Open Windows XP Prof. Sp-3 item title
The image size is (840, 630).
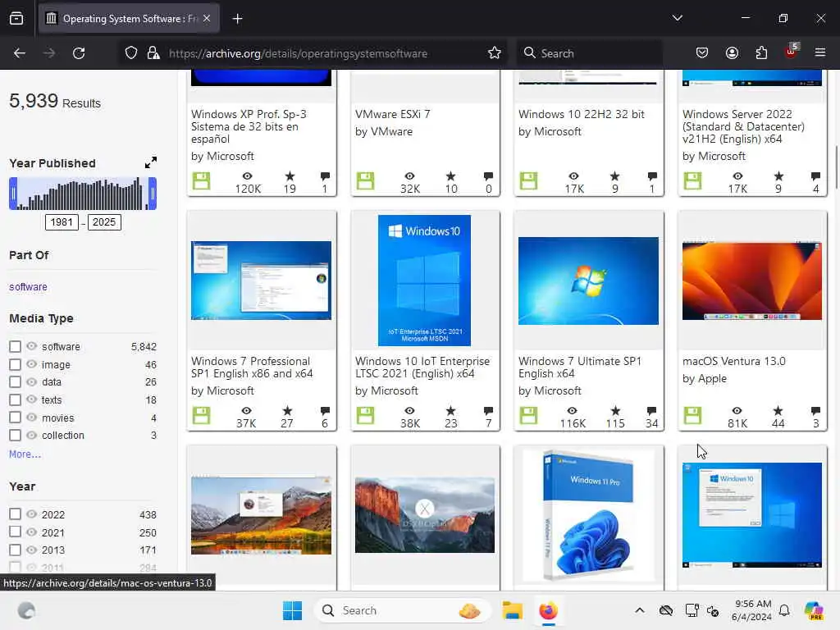pos(249,126)
